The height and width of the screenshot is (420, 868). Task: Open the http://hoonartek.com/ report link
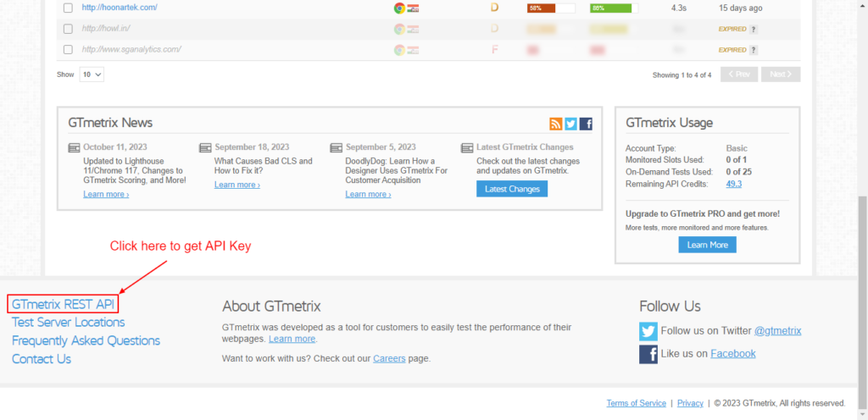120,8
